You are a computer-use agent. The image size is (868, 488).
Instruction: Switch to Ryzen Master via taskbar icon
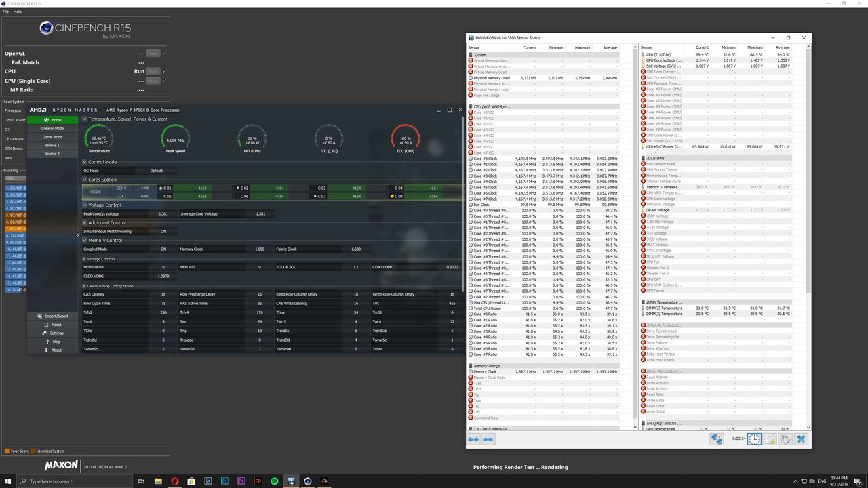coord(324,481)
